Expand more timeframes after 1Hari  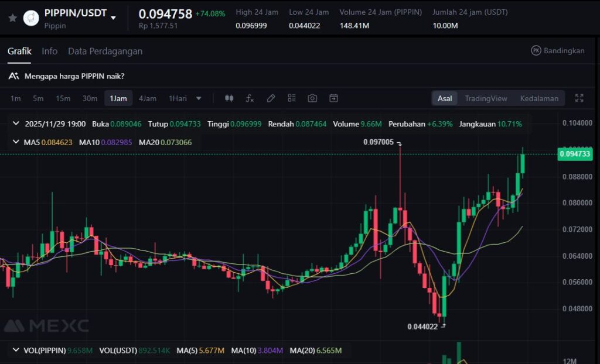(199, 98)
